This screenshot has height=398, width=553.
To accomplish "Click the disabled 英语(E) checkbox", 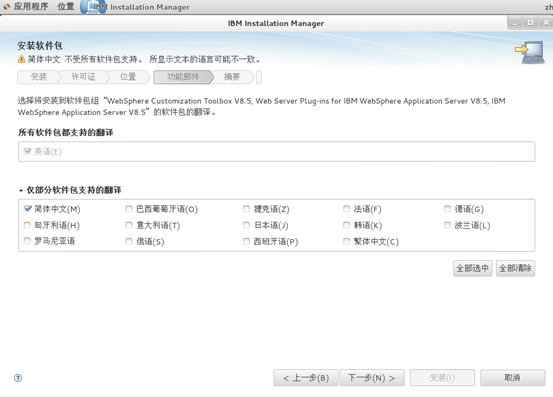I will coord(28,151).
